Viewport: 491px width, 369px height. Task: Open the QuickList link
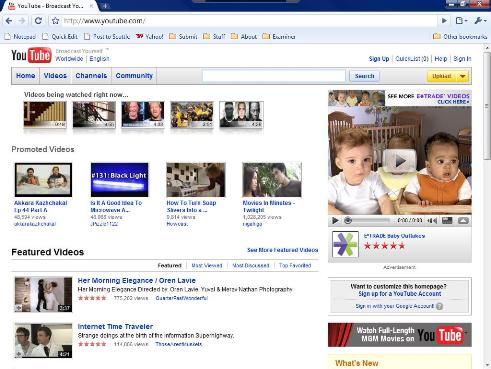pos(412,59)
